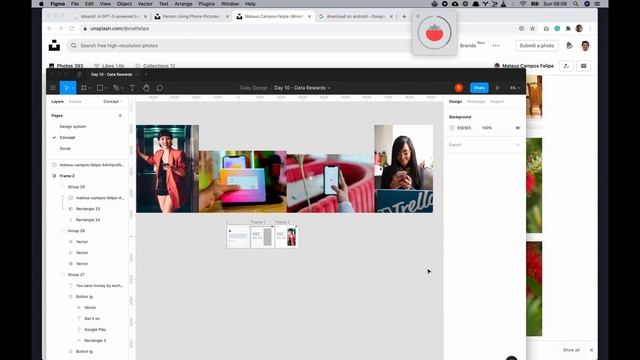Add a new page with plus icon
This screenshot has height=360, width=640.
click(120, 116)
